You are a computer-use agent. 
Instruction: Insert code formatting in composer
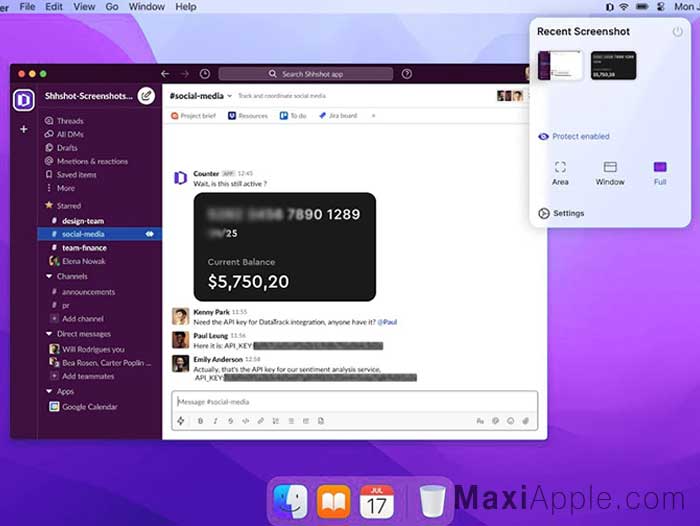coord(246,421)
